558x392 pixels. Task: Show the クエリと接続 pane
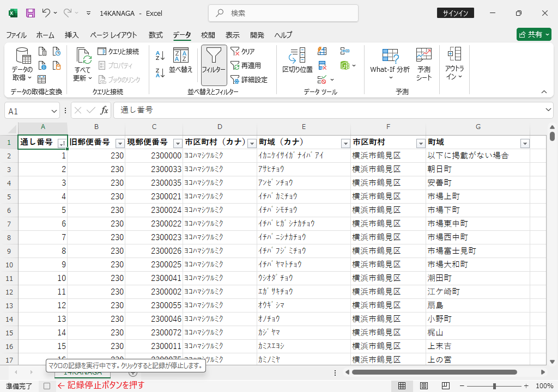coord(118,52)
